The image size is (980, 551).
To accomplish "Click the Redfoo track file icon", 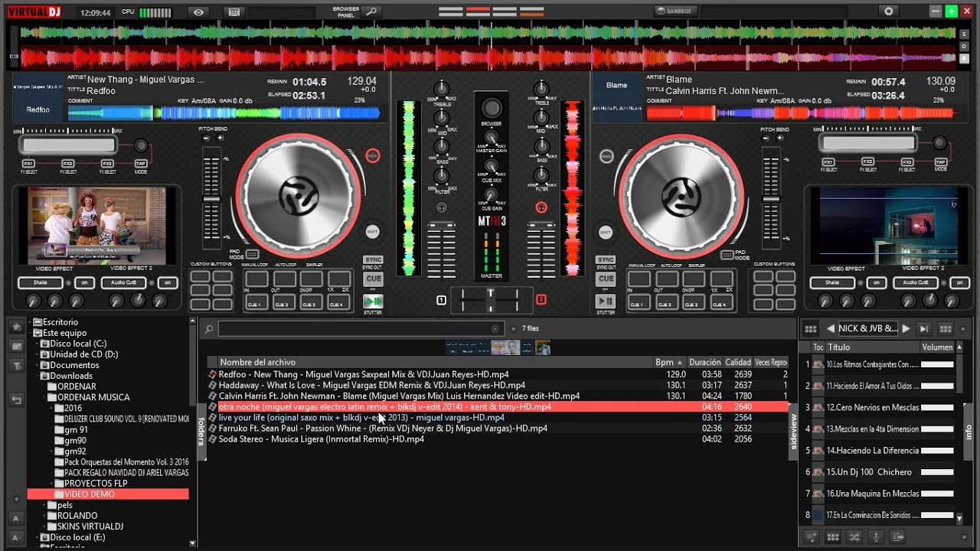I will (213, 375).
